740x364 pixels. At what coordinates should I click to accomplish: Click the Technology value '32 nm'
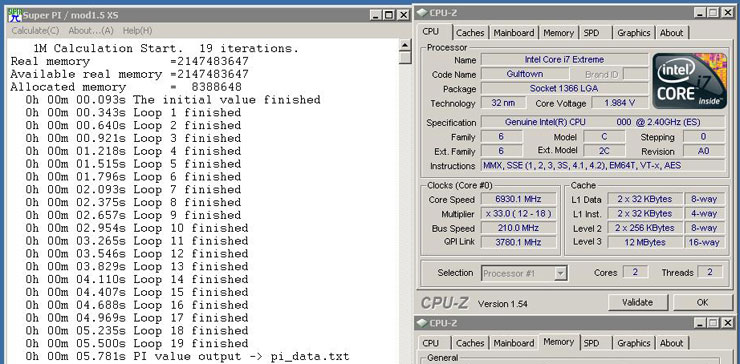[503, 103]
